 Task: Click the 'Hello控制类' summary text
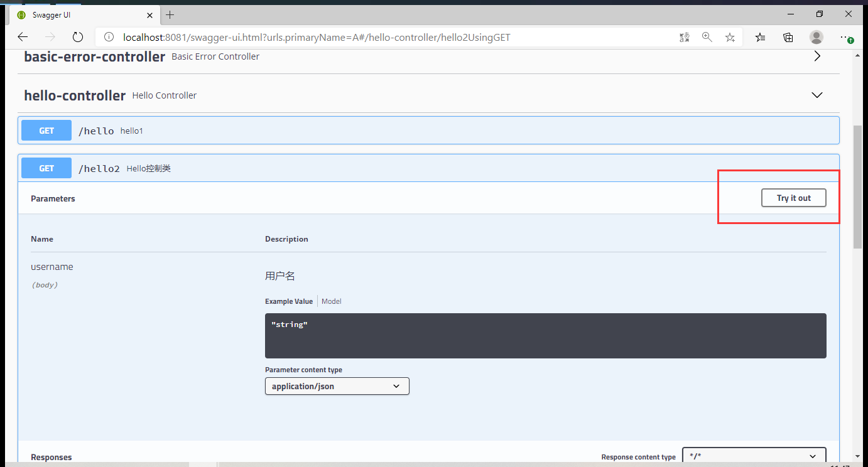[149, 168]
